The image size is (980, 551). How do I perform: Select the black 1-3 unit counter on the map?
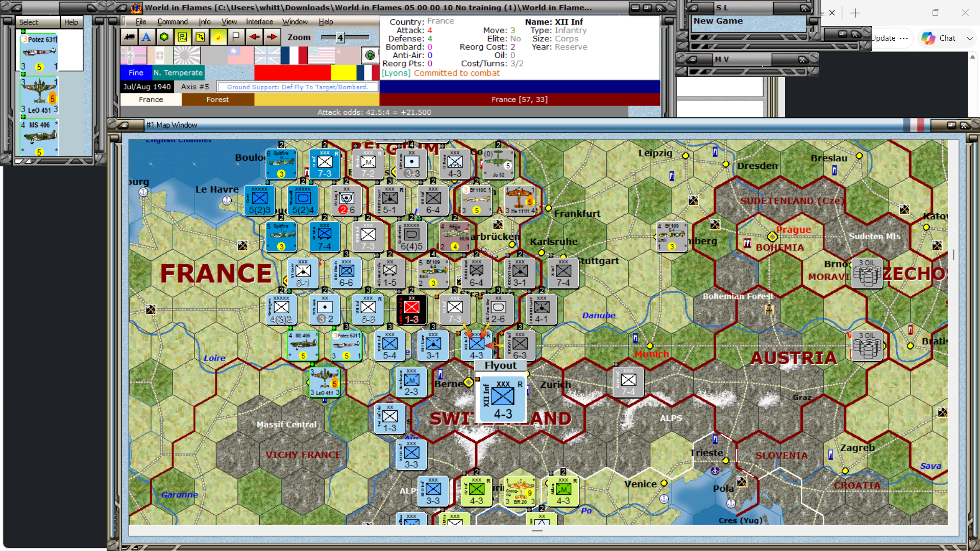411,309
